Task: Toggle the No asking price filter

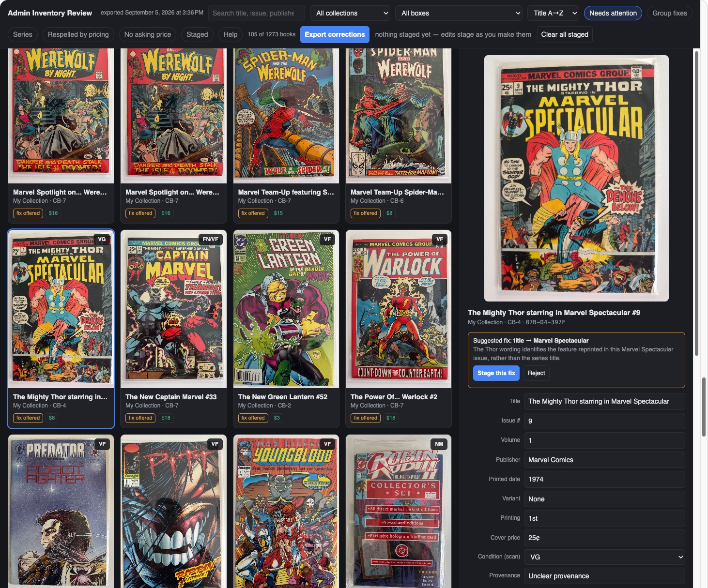Action: (148, 34)
